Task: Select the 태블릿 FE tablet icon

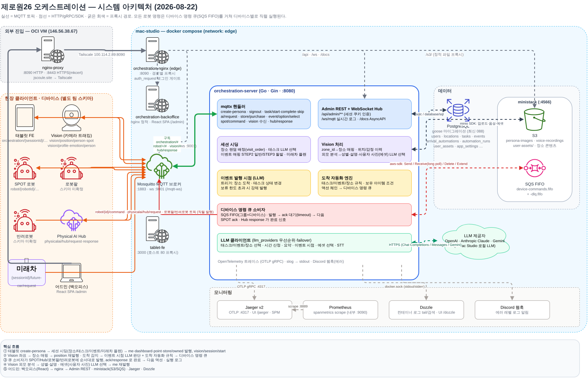Action: [25, 118]
